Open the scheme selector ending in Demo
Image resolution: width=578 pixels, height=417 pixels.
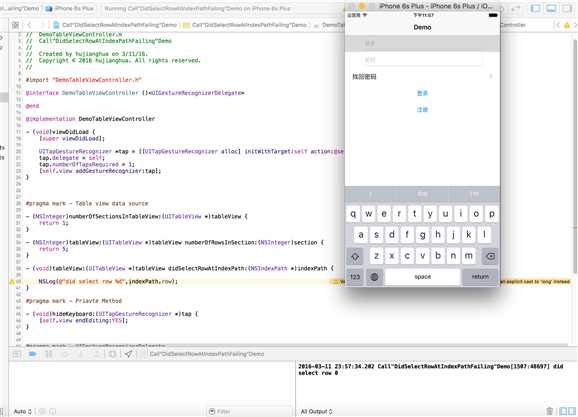coord(19,8)
